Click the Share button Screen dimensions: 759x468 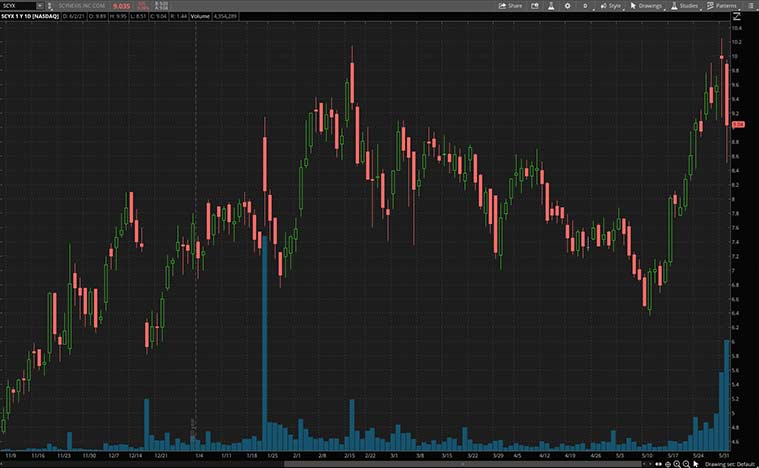(x=510, y=6)
